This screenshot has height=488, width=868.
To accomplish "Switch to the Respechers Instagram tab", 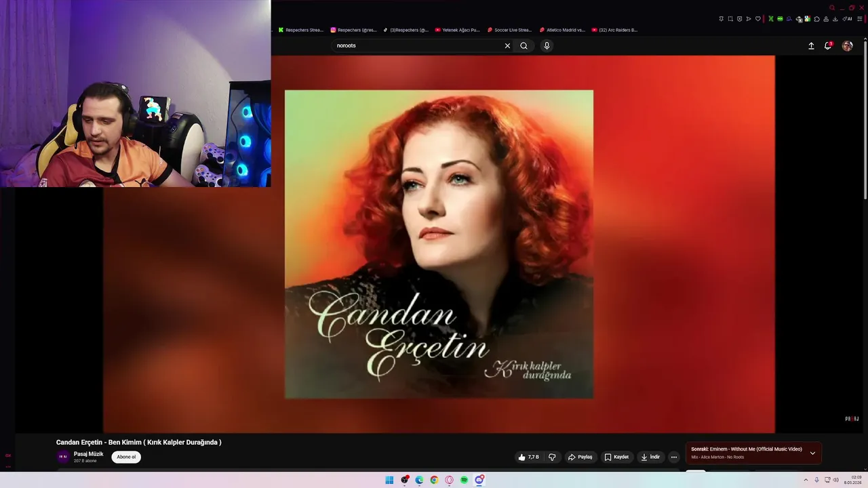I will pos(353,30).
